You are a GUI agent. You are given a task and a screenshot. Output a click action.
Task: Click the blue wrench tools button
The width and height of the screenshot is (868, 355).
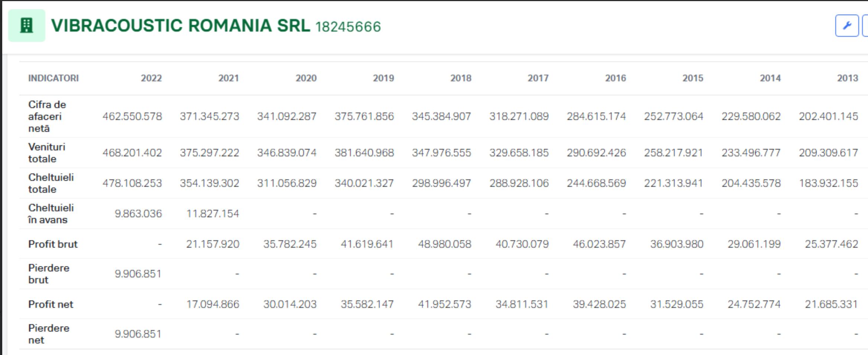[x=846, y=26]
